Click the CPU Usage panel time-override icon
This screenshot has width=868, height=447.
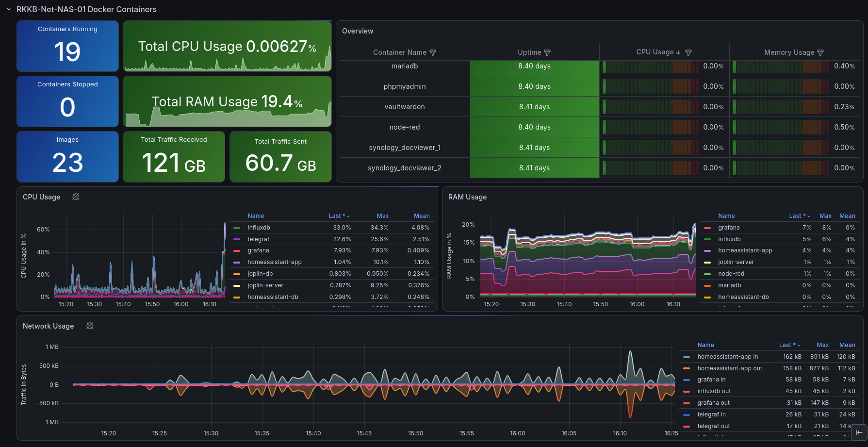(76, 197)
